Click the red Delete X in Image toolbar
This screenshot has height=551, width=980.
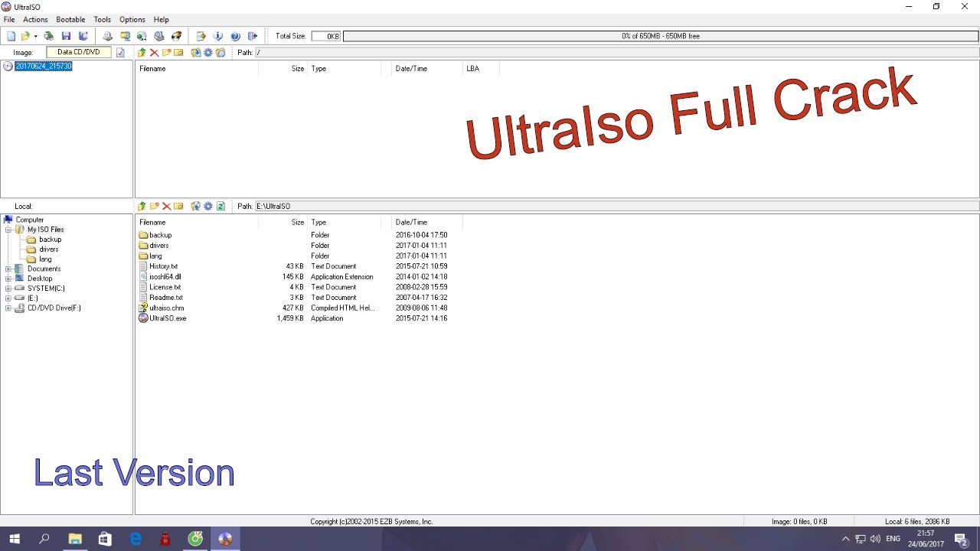point(154,53)
